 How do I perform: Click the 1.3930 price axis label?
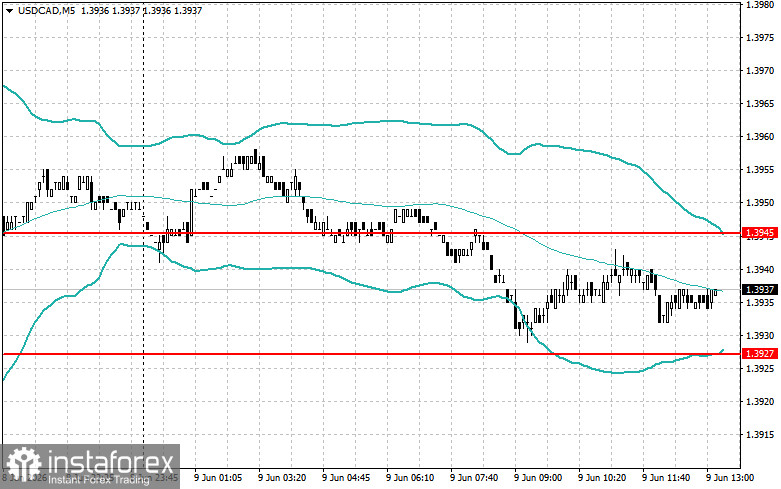(x=760, y=336)
